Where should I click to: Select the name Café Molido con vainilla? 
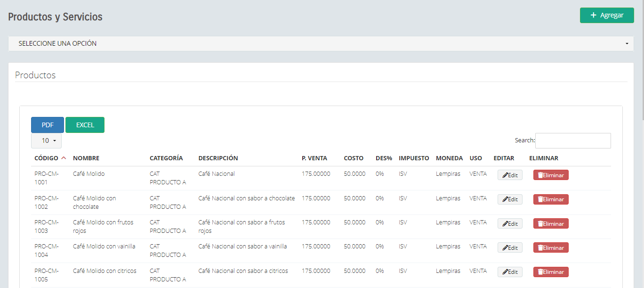point(104,246)
